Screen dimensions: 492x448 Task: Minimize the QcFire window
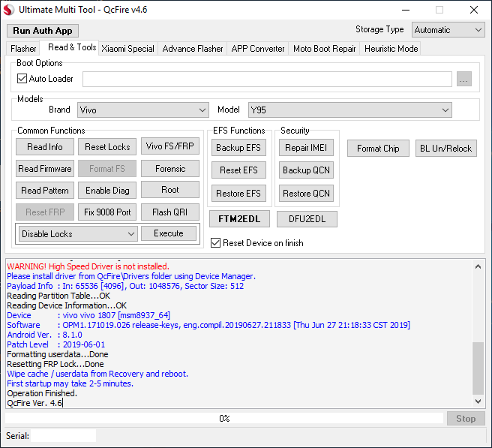[406, 10]
